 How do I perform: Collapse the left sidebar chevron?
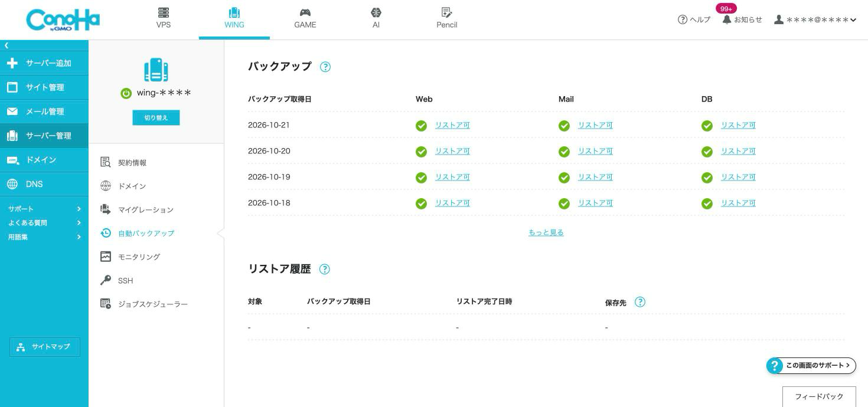[x=6, y=45]
